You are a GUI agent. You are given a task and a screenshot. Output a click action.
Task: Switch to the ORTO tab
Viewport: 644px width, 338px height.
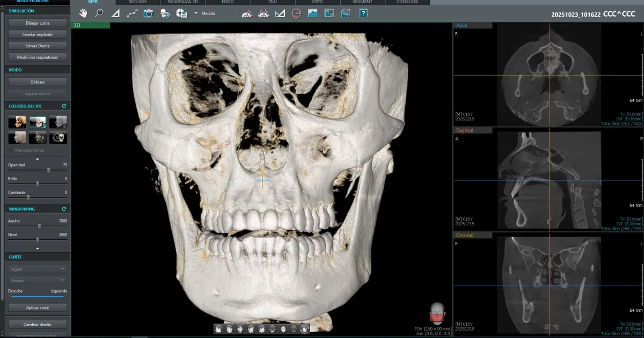(318, 2)
